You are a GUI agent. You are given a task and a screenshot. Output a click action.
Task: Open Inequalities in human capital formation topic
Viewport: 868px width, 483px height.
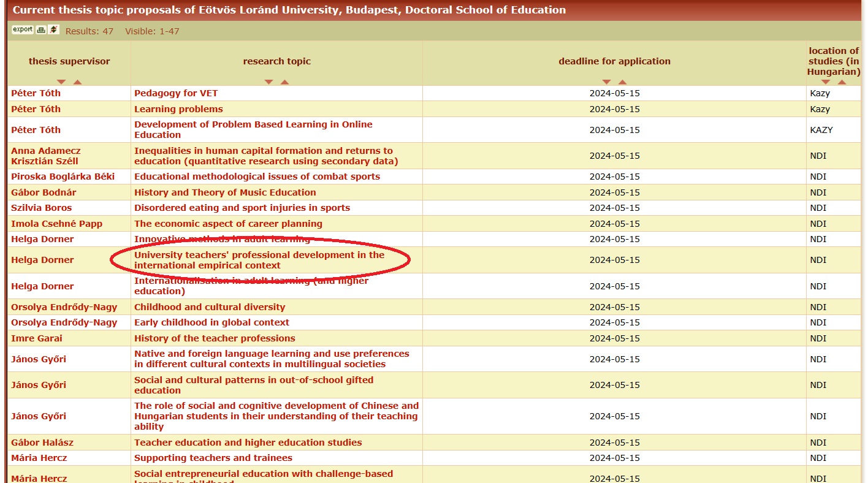pos(266,156)
